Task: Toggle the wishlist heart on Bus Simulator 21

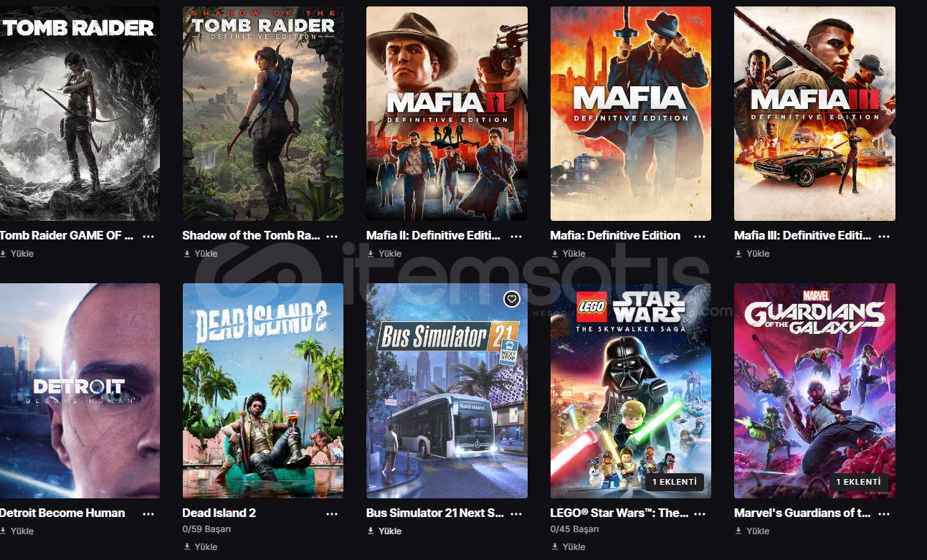Action: pos(511,299)
